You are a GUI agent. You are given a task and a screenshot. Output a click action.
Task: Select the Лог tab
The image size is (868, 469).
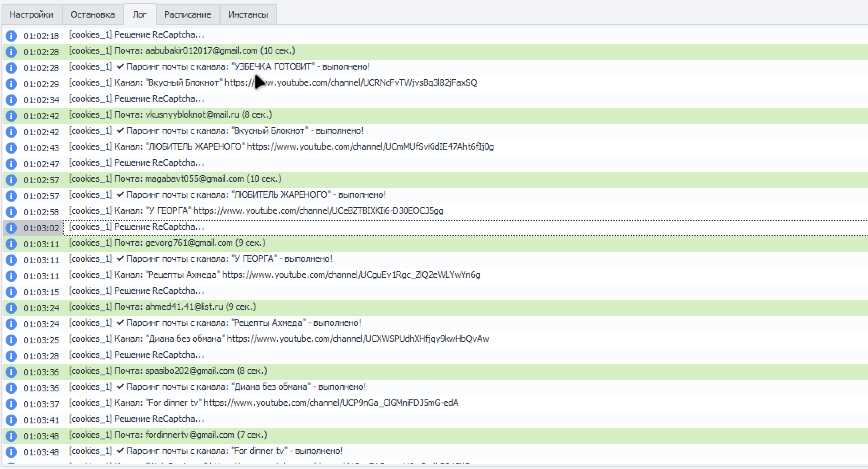pos(139,15)
